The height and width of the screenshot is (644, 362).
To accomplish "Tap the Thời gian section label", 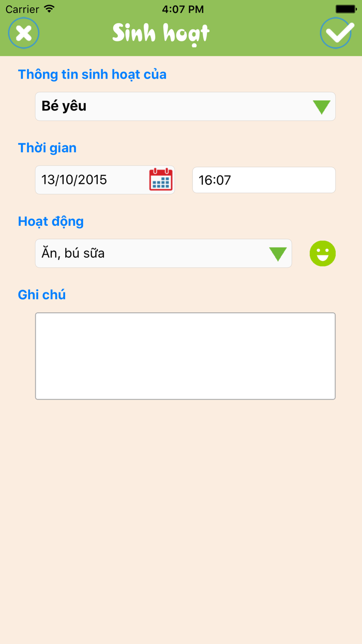I will 47,148.
